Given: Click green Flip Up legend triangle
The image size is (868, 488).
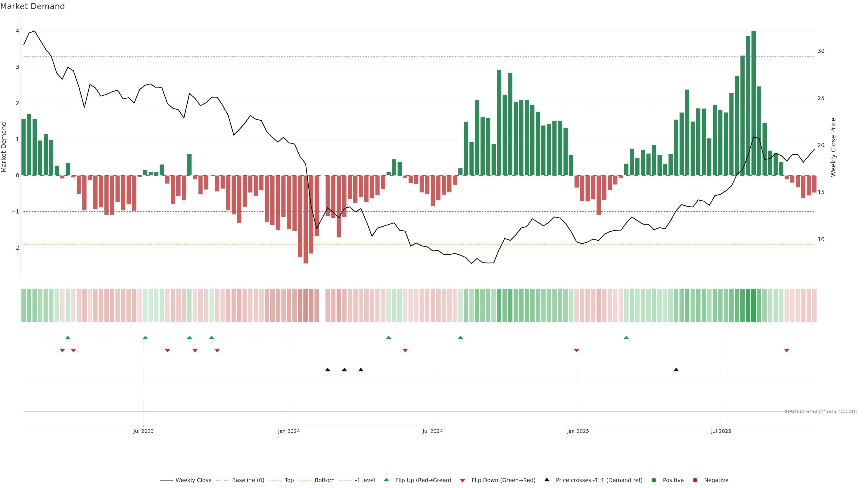Looking at the screenshot, I should tap(387, 480).
